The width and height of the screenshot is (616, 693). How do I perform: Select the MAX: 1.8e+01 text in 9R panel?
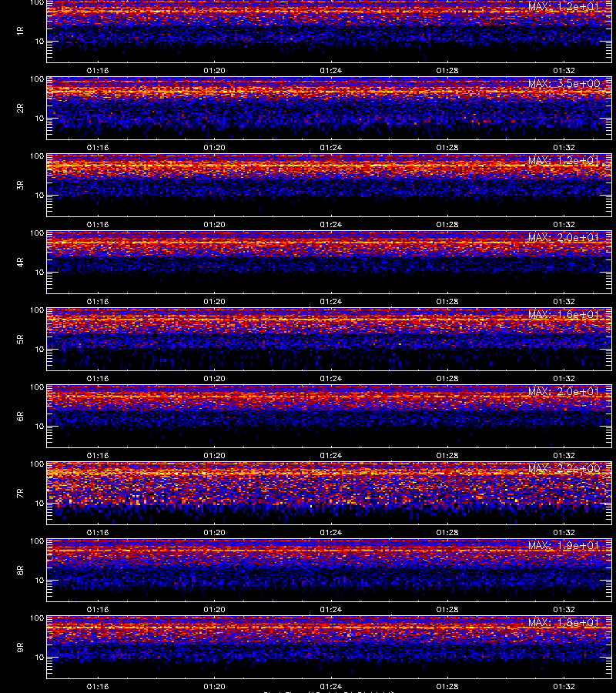click(x=564, y=622)
